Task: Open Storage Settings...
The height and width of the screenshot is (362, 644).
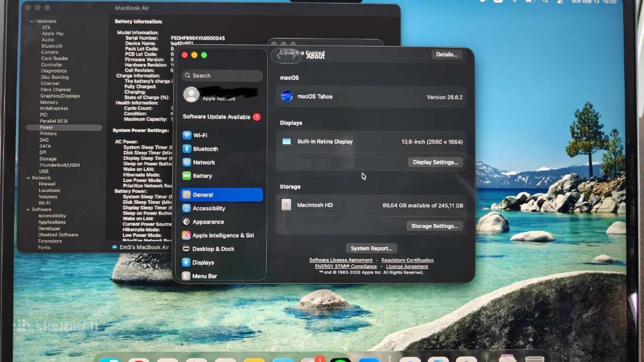Action: [435, 226]
